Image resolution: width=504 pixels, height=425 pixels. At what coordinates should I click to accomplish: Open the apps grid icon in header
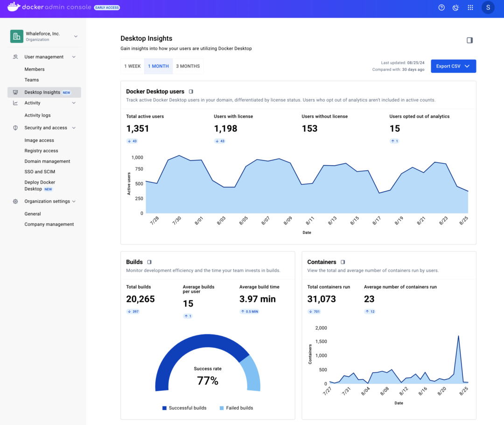click(470, 7)
